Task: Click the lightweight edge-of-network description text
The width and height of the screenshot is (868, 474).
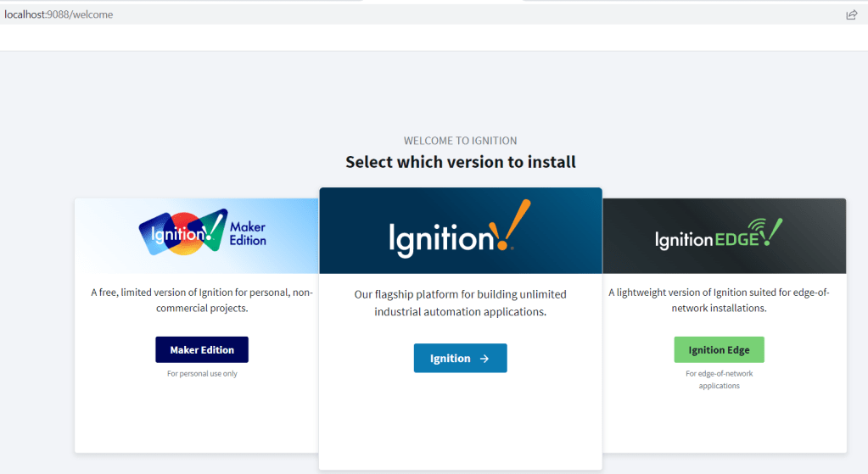Action: [x=719, y=300]
